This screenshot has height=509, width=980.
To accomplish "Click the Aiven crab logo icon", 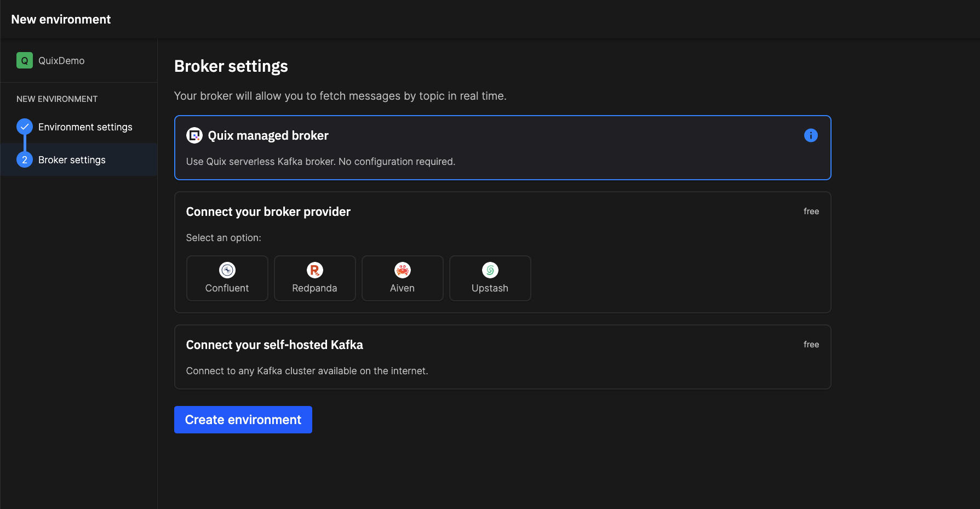I will click(403, 270).
